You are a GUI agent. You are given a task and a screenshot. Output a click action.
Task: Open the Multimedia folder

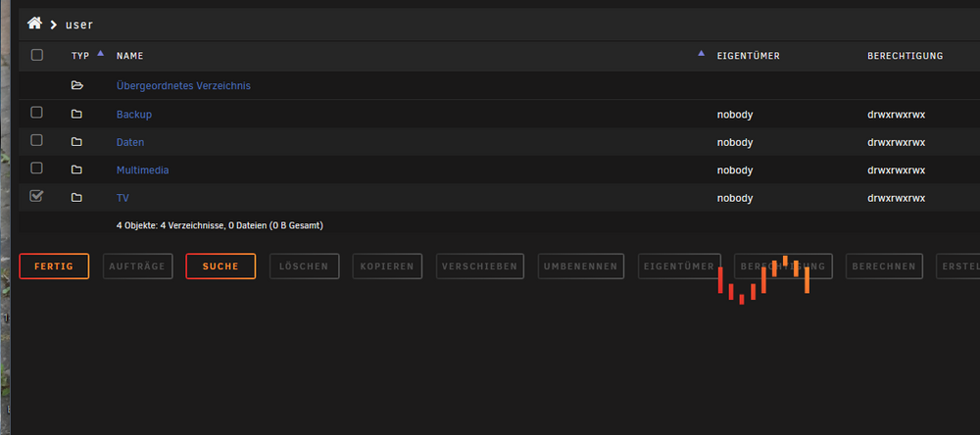(142, 170)
